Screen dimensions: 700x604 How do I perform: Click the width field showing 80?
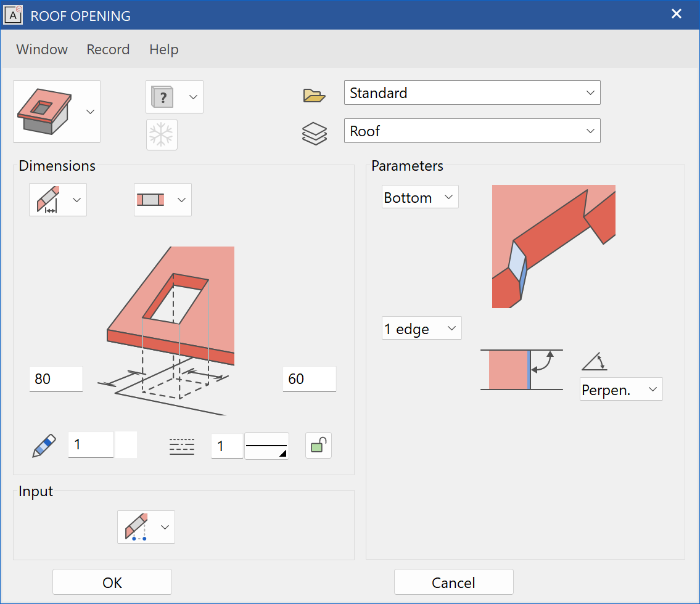56,378
